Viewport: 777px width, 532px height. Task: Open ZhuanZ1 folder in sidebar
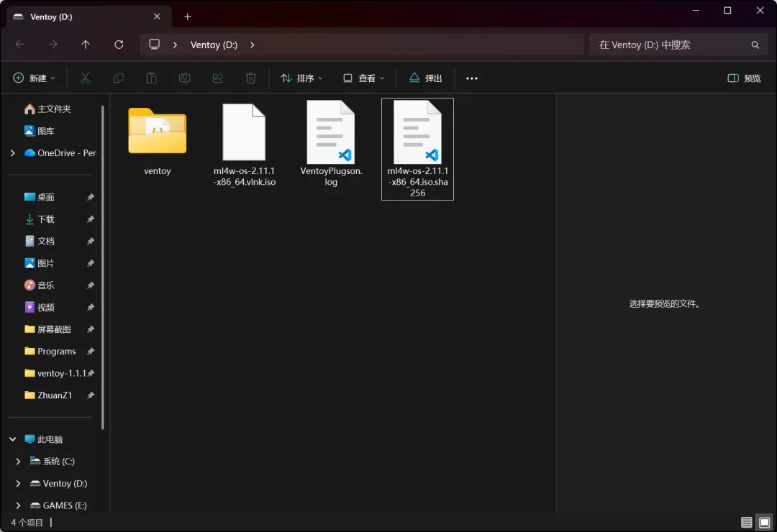click(48, 395)
